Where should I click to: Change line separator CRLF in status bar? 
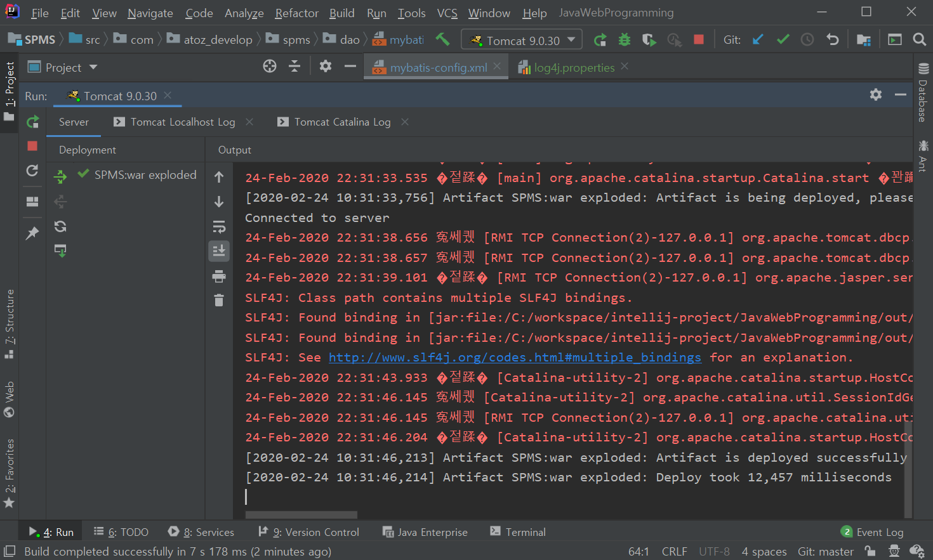tap(674, 552)
